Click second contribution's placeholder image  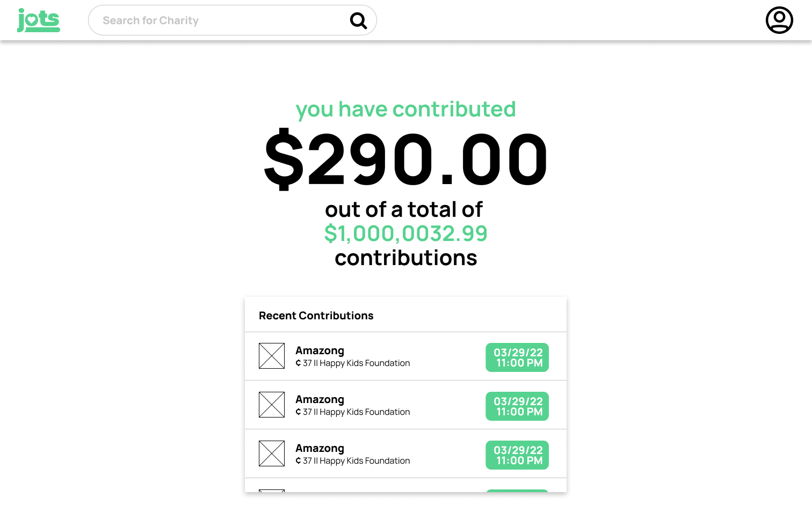[x=272, y=405]
